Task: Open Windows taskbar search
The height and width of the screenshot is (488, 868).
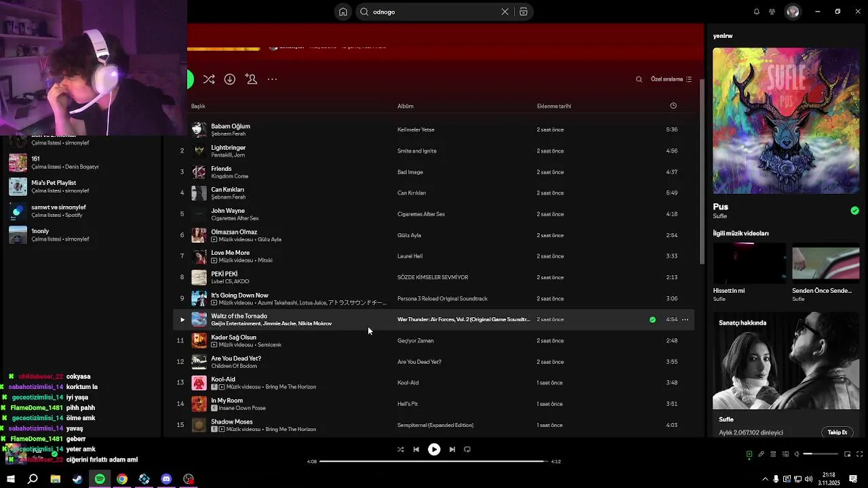Action: [x=33, y=479]
